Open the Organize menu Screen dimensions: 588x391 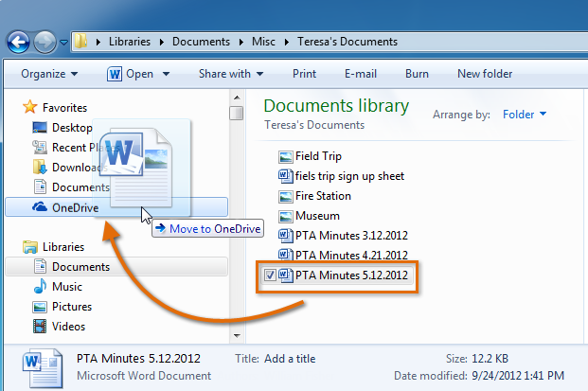pos(49,74)
